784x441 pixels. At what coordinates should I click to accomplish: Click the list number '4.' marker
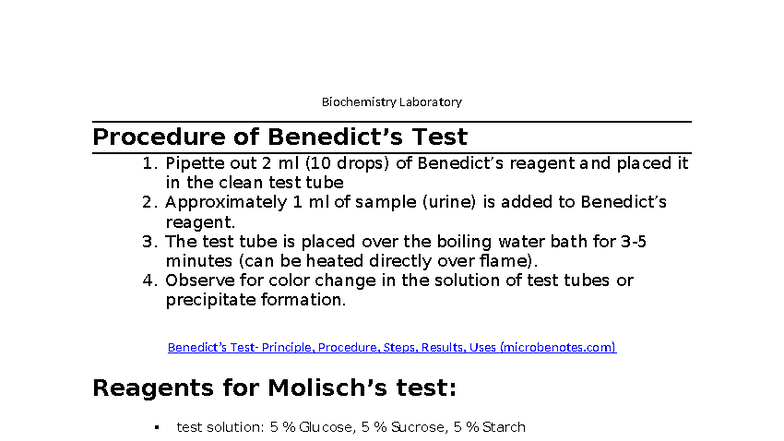150,280
